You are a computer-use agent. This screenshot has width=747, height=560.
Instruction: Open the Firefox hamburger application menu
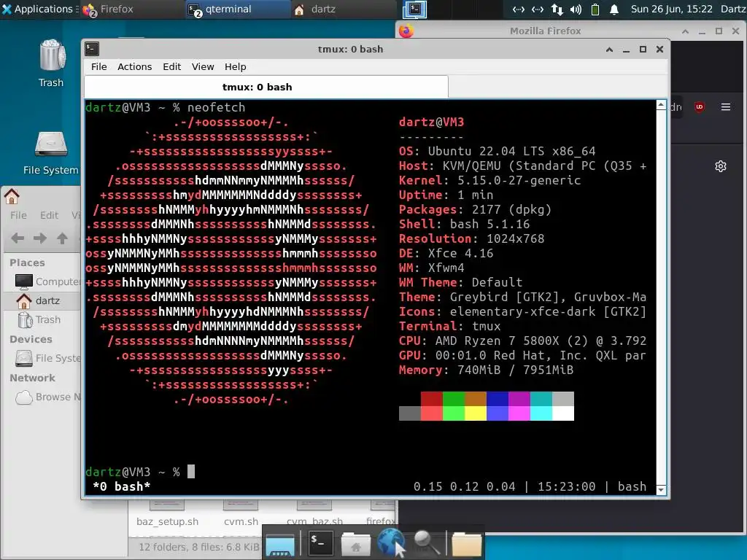(x=726, y=107)
